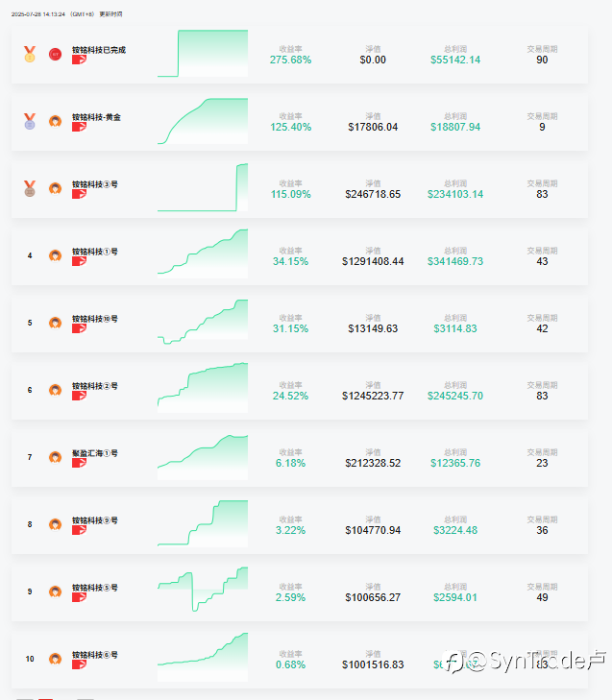The image size is (612, 700).
Task: Click the bronze medal rank icon
Action: [x=30, y=188]
